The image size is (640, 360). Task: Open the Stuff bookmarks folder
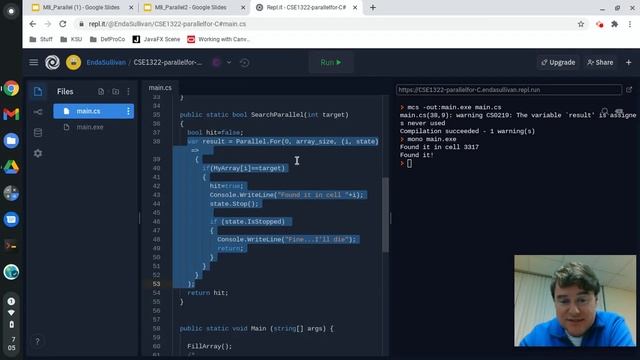tap(41, 39)
